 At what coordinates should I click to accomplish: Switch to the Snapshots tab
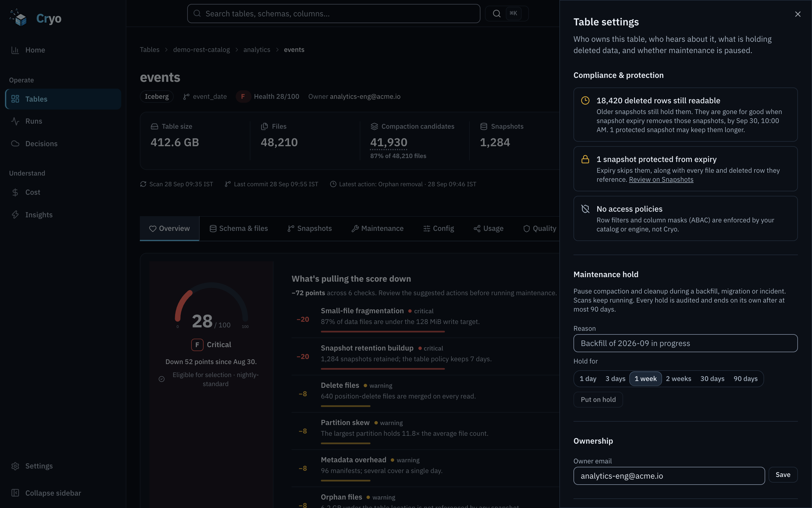click(309, 229)
